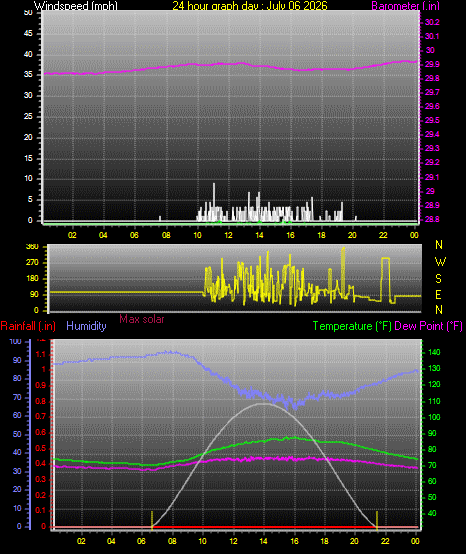
Task: Click the '30.2' barometer axis value
Action: (x=432, y=22)
